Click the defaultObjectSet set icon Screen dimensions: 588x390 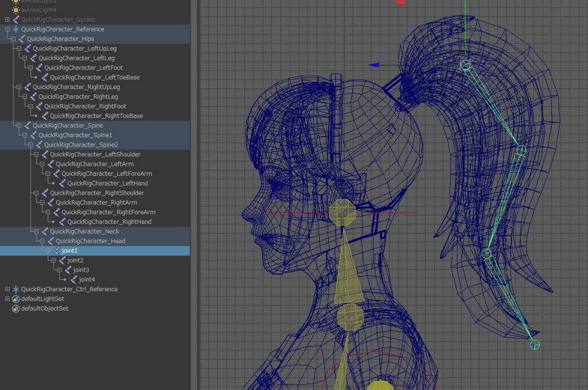(x=16, y=308)
